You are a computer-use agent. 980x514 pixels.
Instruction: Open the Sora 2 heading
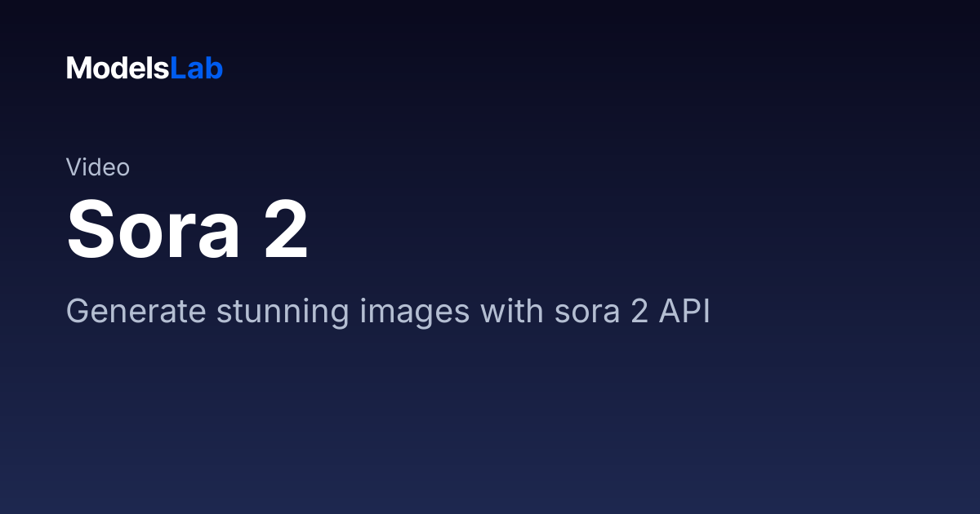tap(188, 230)
